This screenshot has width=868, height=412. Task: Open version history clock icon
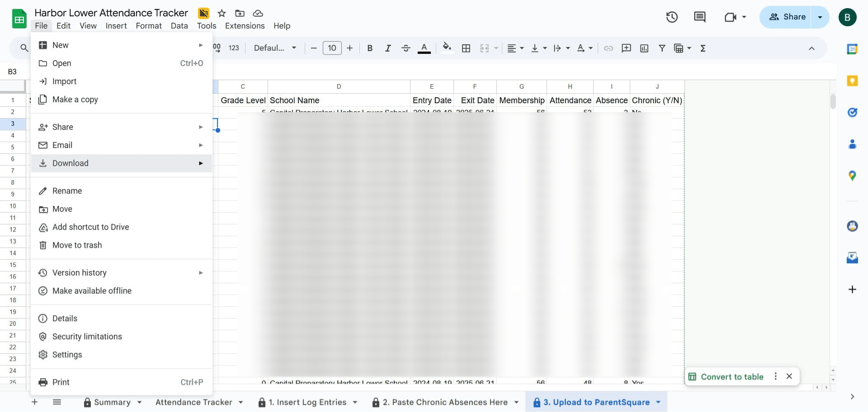[672, 17]
